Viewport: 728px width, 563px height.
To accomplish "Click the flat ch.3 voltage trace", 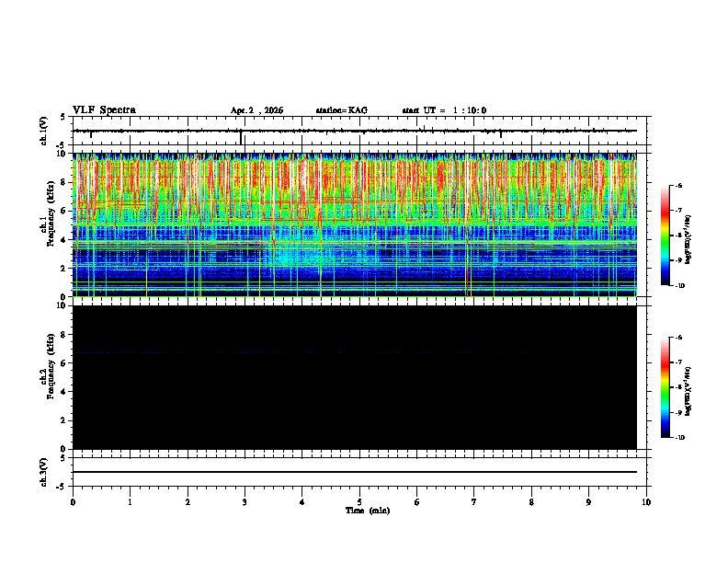I will point(354,472).
